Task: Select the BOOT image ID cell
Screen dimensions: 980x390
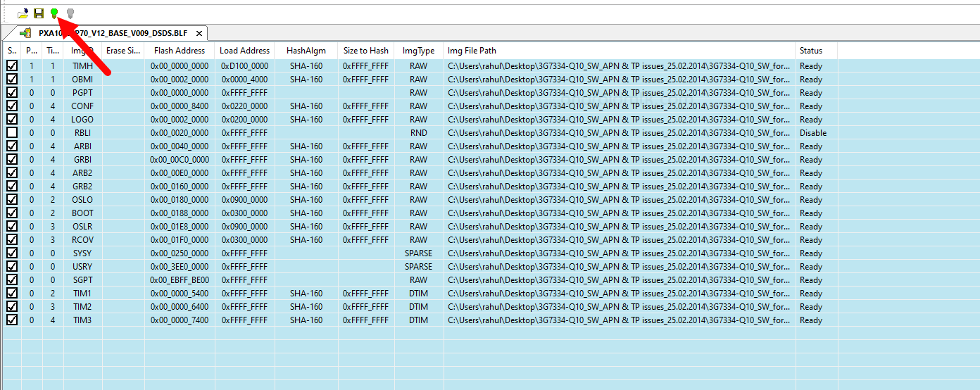Action: tap(82, 213)
